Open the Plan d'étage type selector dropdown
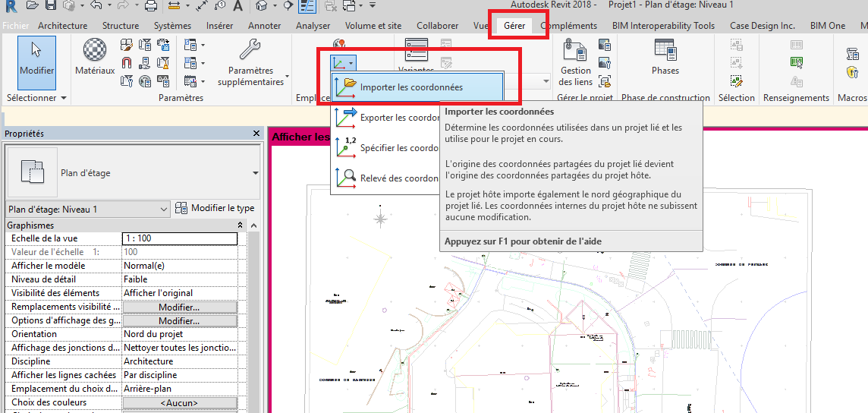 pyautogui.click(x=255, y=173)
